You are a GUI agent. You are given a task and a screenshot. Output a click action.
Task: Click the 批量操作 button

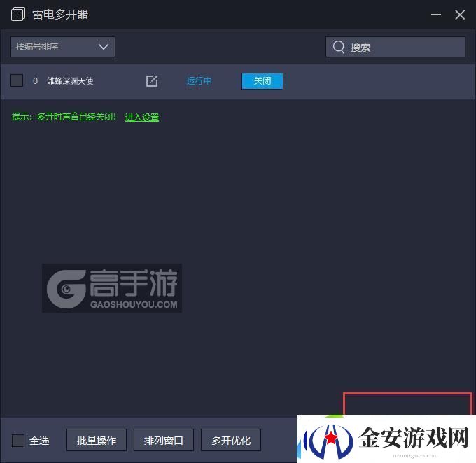97,440
